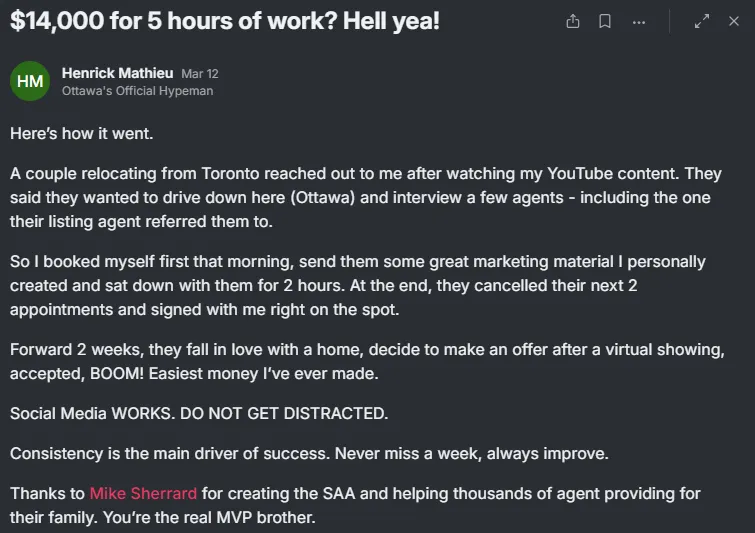Viewport: 755px width, 533px height.
Task: Click the paragraph about couple relocating from Toronto
Action: (x=366, y=197)
